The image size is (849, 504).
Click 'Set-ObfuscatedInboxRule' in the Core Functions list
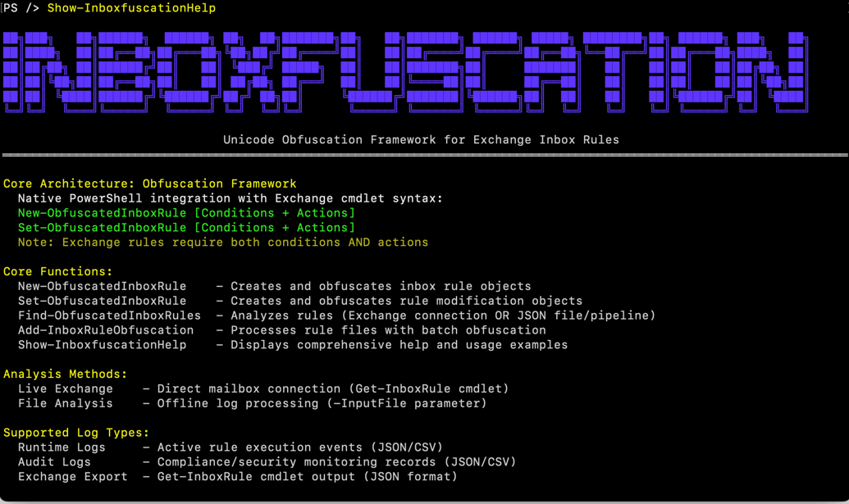[102, 301]
